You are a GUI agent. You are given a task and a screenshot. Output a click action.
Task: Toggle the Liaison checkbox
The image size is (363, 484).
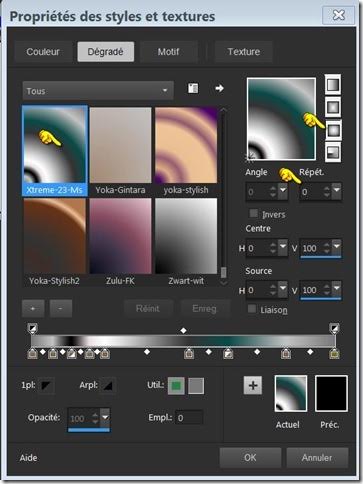(x=252, y=309)
